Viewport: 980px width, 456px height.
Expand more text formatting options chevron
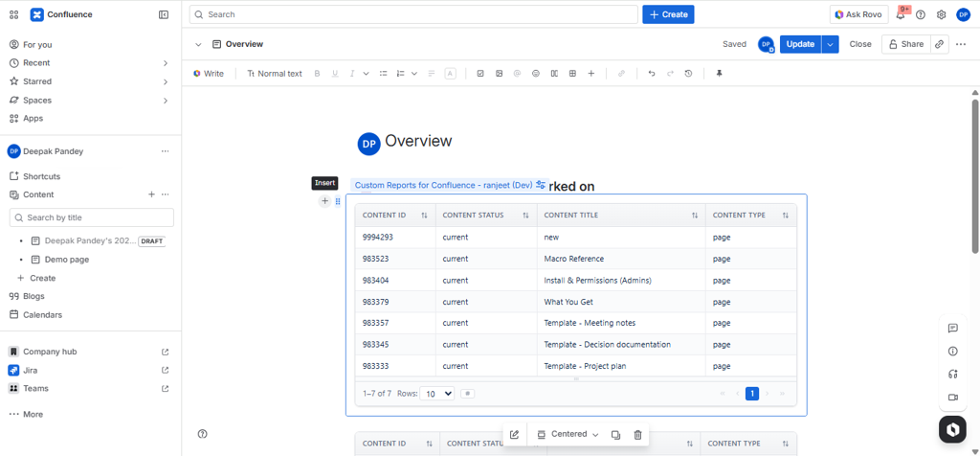tap(367, 73)
